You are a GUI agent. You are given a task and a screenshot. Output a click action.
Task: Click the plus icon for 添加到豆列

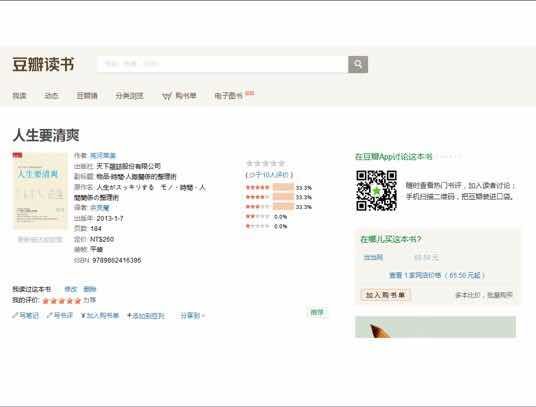[129, 315]
